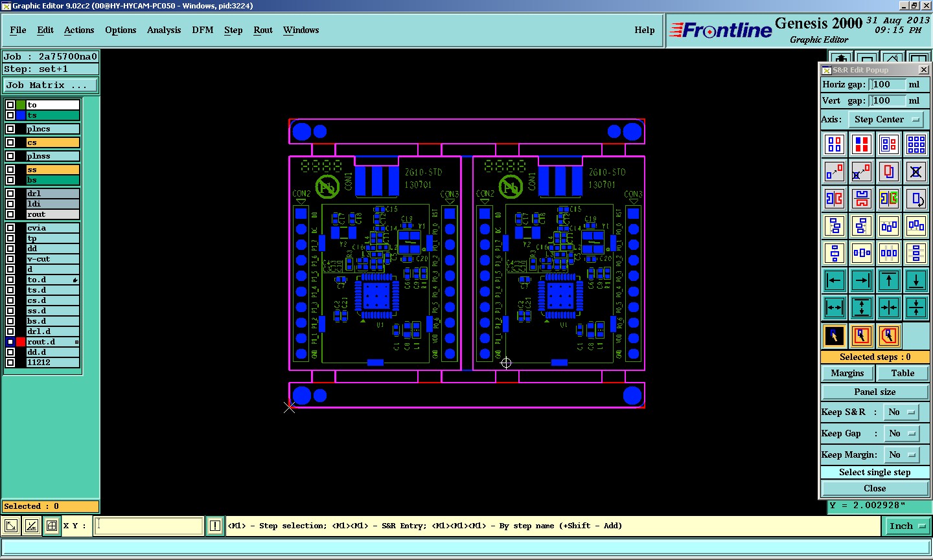Click the diagonal arrow coordinate mode icon
The height and width of the screenshot is (560, 933).
point(11,526)
